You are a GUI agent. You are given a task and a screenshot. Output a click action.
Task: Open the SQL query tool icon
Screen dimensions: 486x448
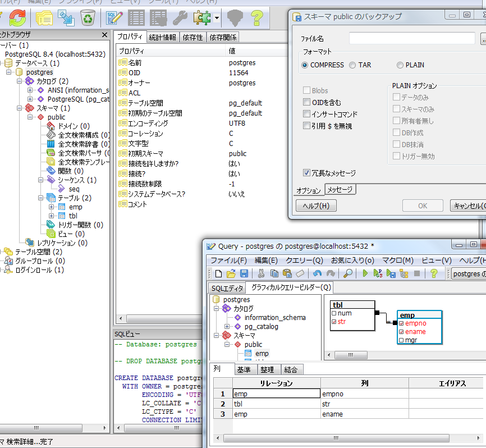(114, 19)
